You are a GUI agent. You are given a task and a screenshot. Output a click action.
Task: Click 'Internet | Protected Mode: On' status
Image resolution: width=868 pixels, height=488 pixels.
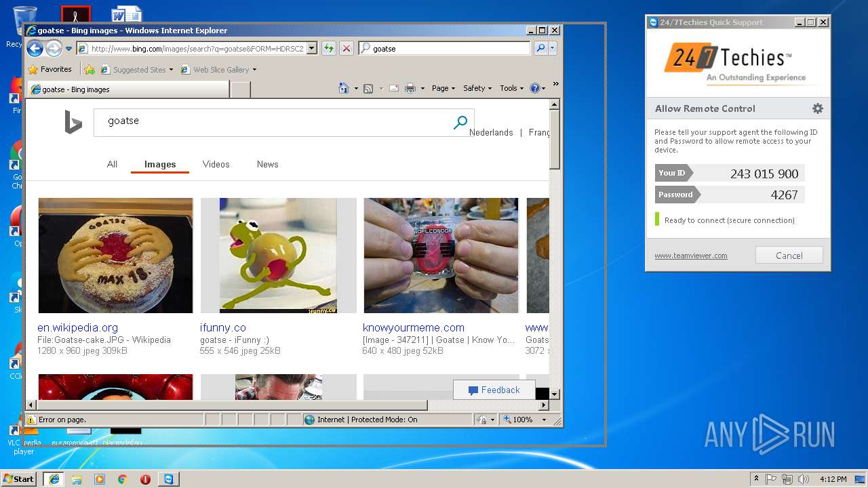pos(360,420)
